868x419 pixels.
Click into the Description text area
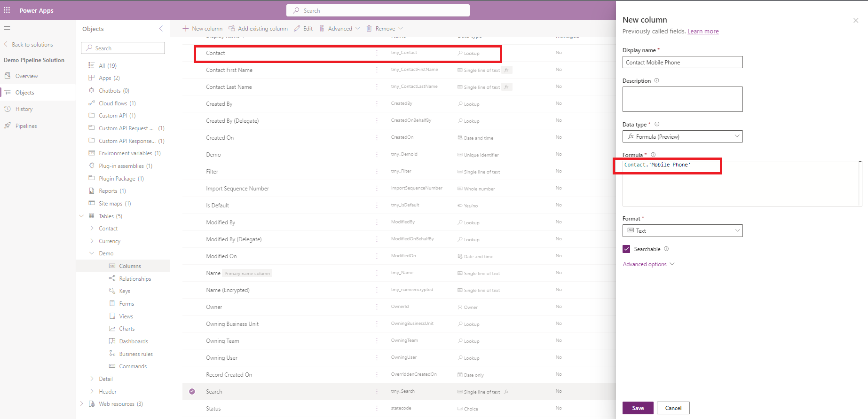(x=683, y=99)
